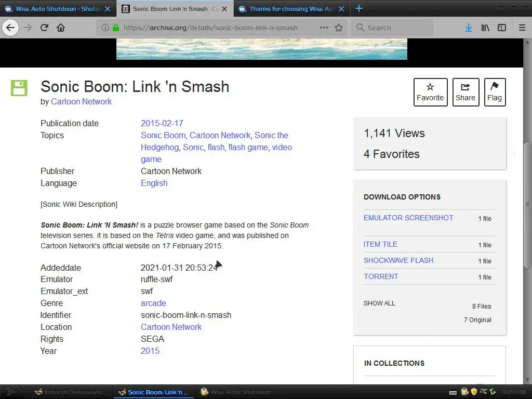Open the Cartoon Network location link
The width and height of the screenshot is (532, 399).
(171, 327)
